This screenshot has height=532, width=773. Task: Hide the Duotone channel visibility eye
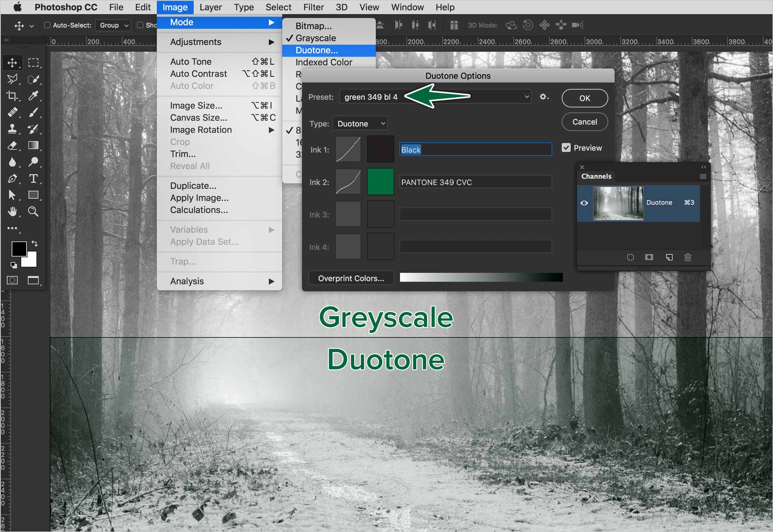pos(584,203)
